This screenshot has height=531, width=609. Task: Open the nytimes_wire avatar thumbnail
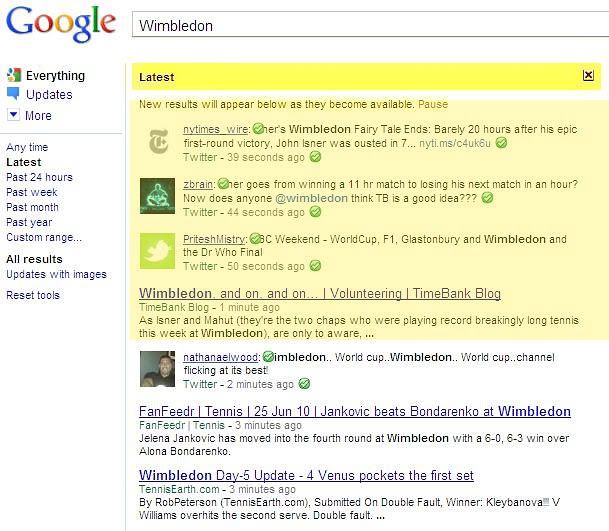pos(158,141)
